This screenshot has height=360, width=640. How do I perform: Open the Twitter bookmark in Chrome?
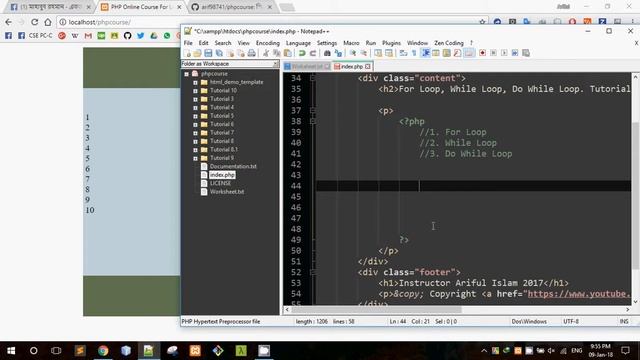click(x=140, y=36)
